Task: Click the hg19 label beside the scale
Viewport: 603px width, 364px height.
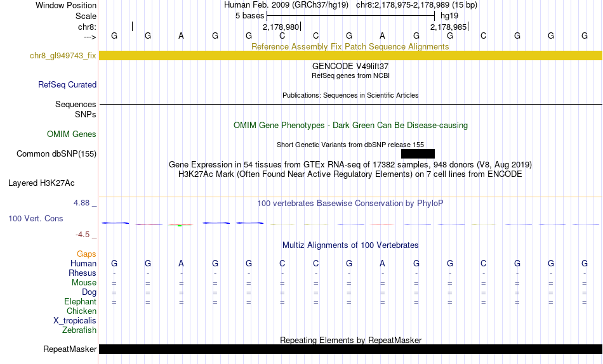Action: 449,16
